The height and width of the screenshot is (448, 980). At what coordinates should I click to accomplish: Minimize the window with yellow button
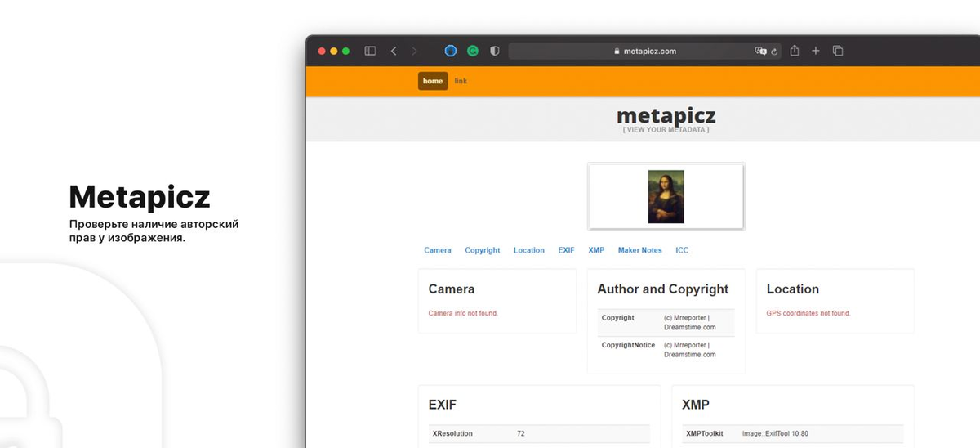pos(334,51)
